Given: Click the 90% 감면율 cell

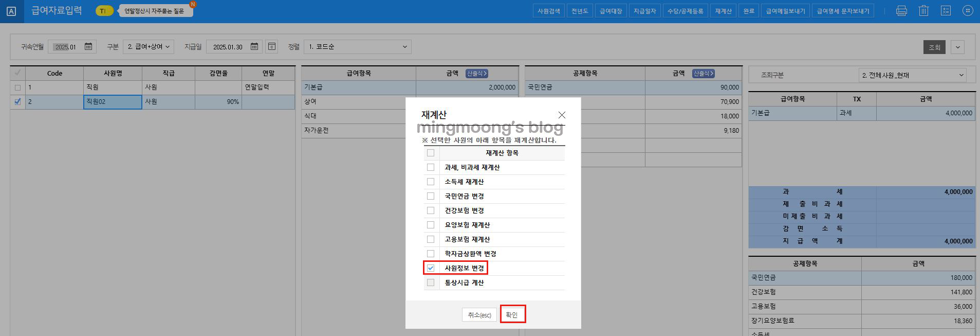Looking at the screenshot, I should [218, 102].
